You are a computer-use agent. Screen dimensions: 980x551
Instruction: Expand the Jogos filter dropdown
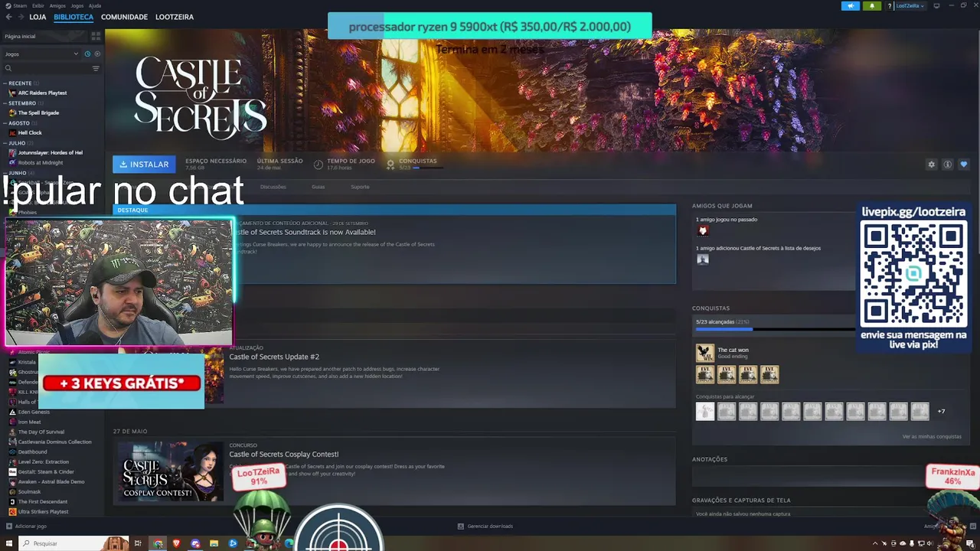41,54
